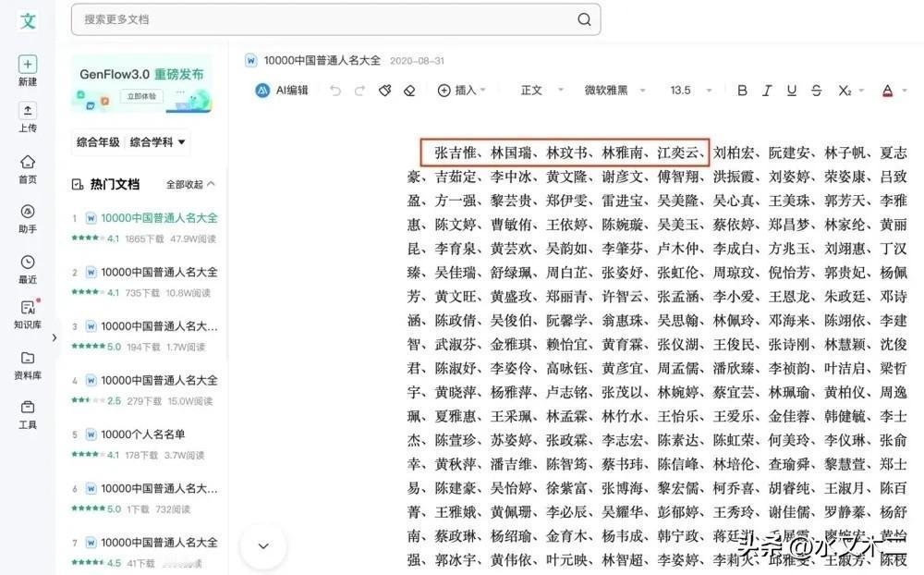
Task: Select the format painter tool
Action: tap(385, 90)
